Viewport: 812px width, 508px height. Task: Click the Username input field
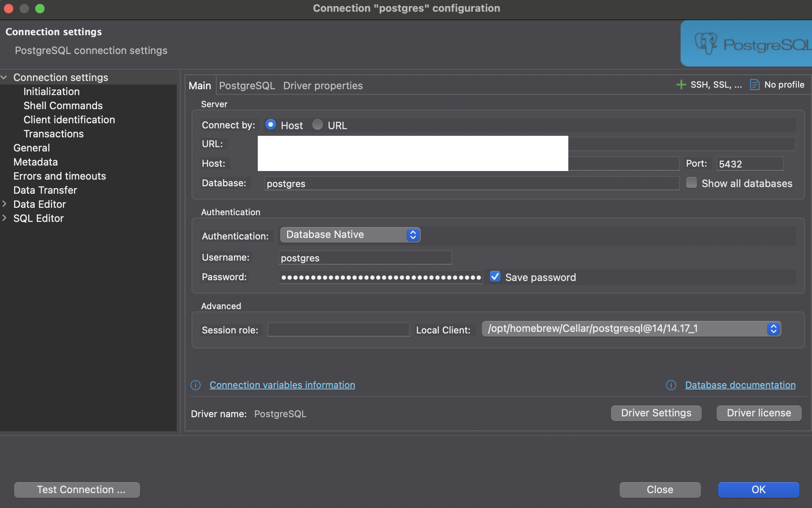(x=365, y=258)
